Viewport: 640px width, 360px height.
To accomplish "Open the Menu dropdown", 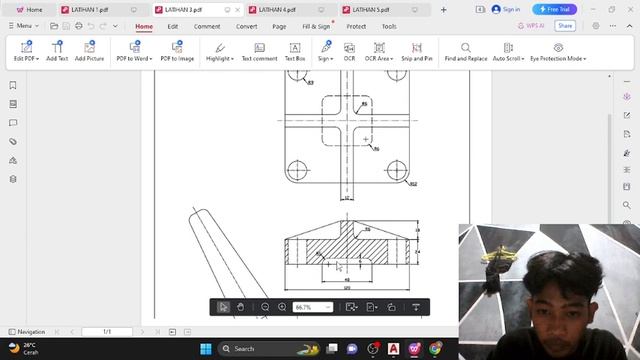I will 24,26.
